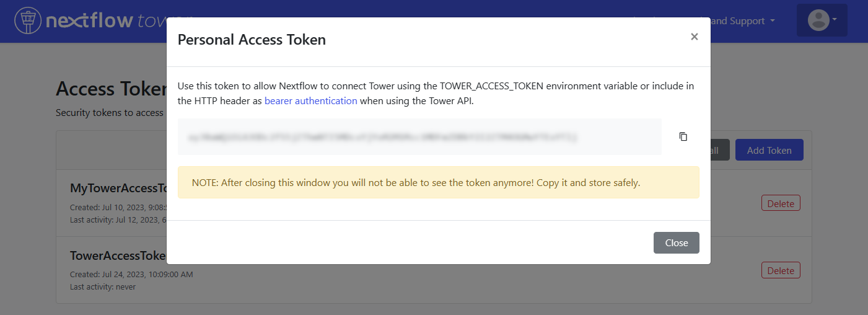Click the 'Last activity: never' text
Screen dimensions: 868x315
103,287
